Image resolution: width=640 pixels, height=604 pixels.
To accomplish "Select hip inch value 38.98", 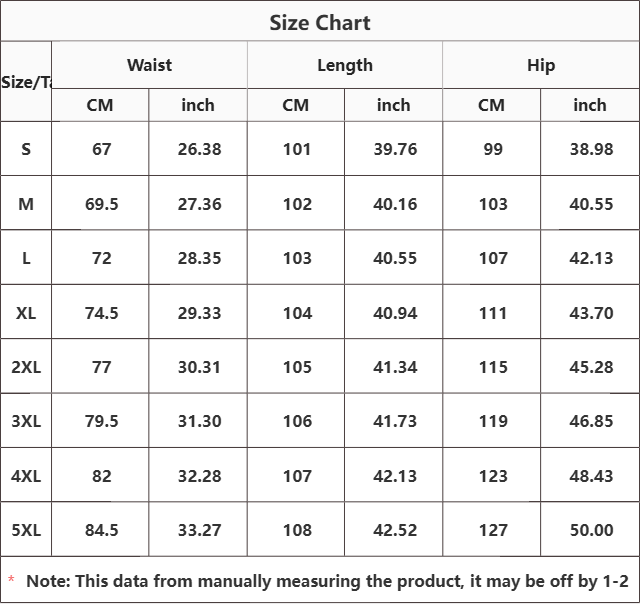I will click(591, 149).
